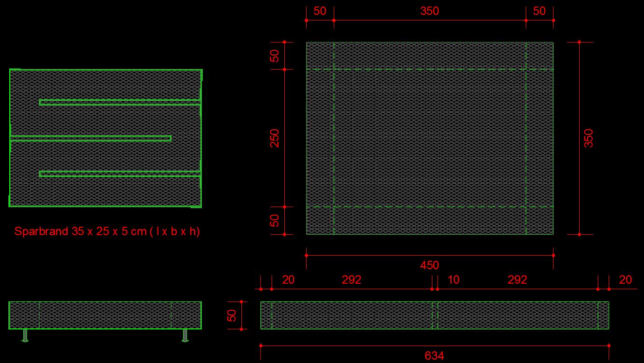Viewport: 644px width, 363px height.
Task: Click the Sparbrand 35 x 25 x 5 cm label
Action: click(107, 231)
